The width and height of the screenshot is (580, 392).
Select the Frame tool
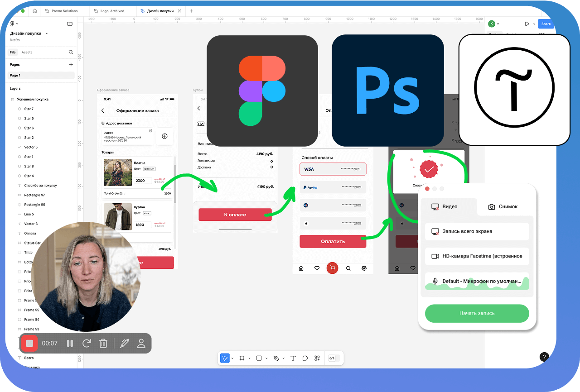(242, 358)
